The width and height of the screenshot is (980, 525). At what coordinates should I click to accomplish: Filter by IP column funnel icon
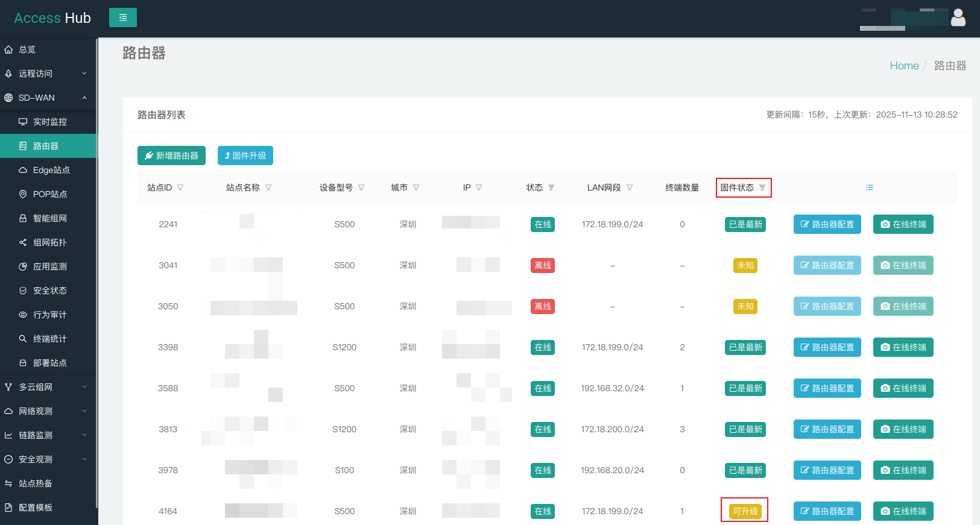click(479, 187)
